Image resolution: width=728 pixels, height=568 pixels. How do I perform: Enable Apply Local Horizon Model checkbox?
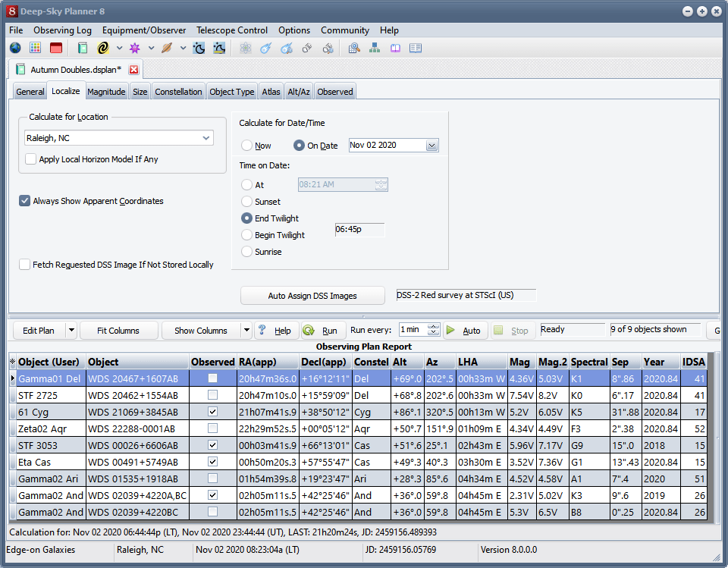(x=30, y=158)
